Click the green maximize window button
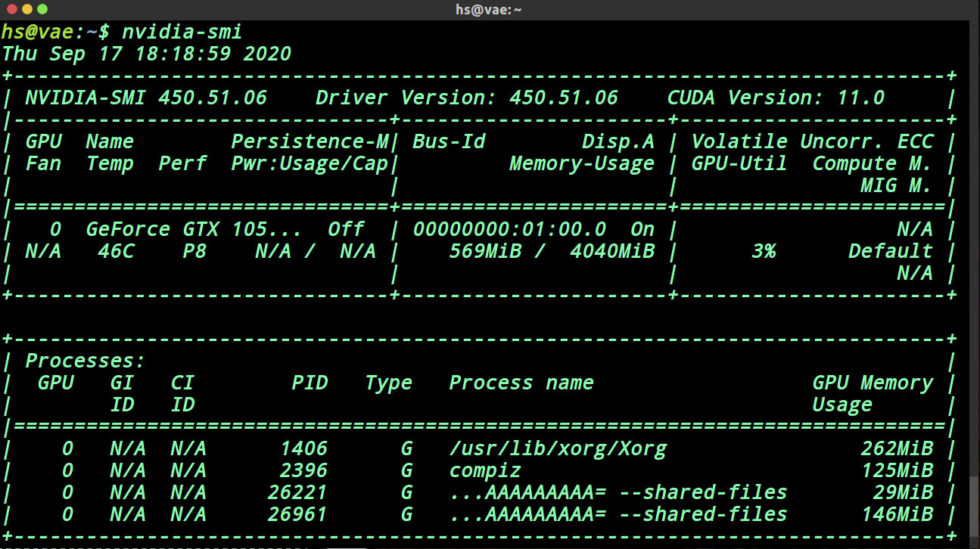This screenshot has height=549, width=980. (x=42, y=9)
